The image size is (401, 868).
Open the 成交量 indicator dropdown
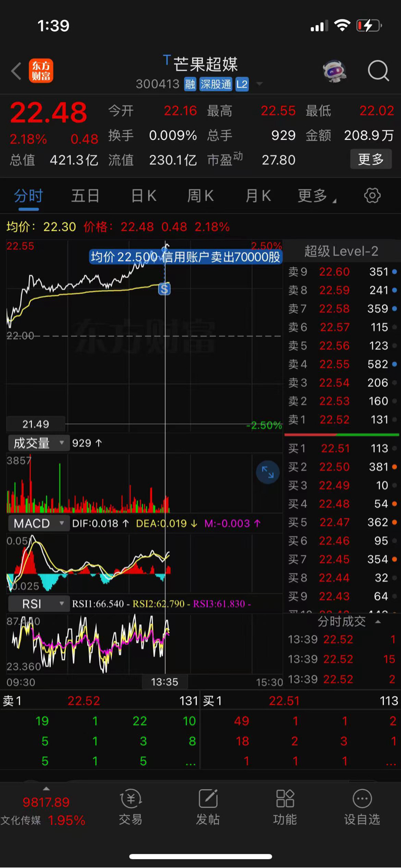(x=38, y=443)
